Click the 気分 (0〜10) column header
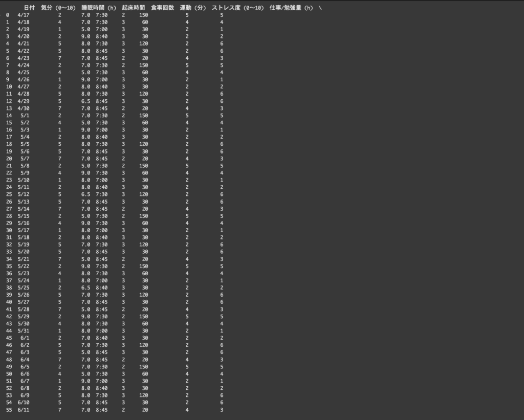 (x=58, y=8)
